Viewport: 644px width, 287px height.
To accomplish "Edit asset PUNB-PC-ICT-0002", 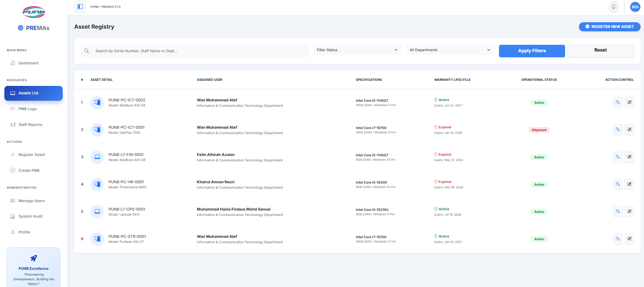I will pos(629,102).
